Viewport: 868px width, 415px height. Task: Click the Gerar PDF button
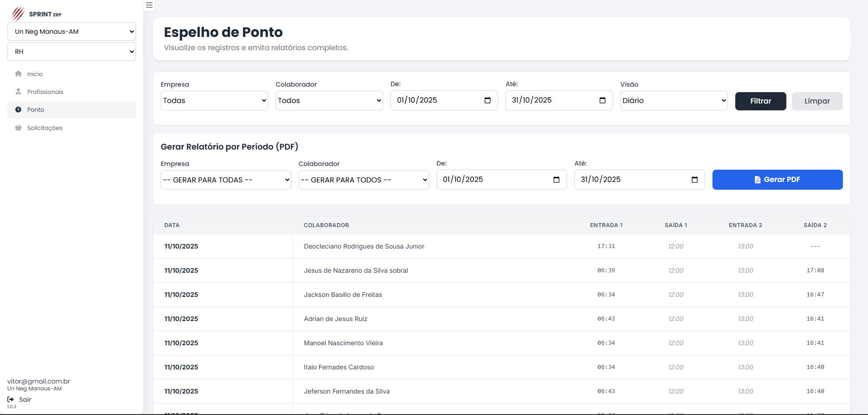pos(777,180)
